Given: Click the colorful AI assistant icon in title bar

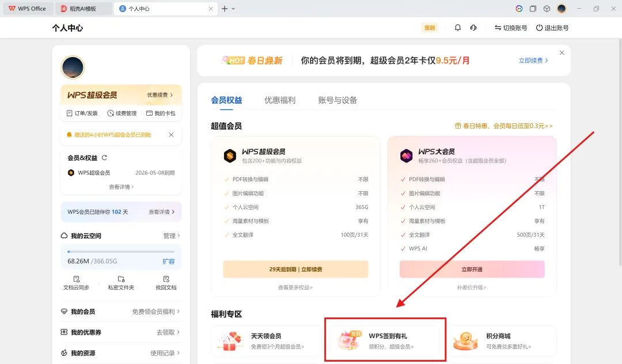Looking at the screenshot, I should click(x=519, y=8).
